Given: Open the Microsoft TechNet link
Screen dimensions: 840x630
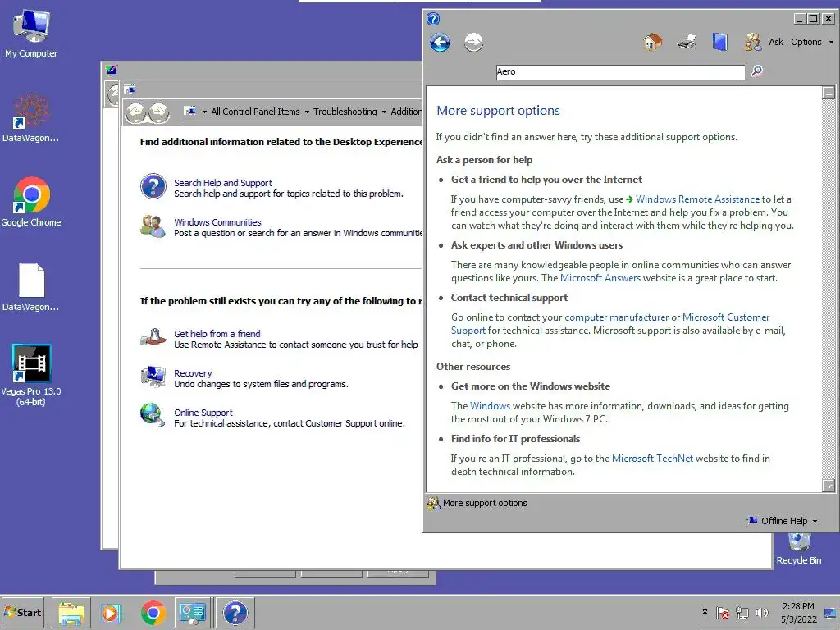Looking at the screenshot, I should pyautogui.click(x=652, y=459).
